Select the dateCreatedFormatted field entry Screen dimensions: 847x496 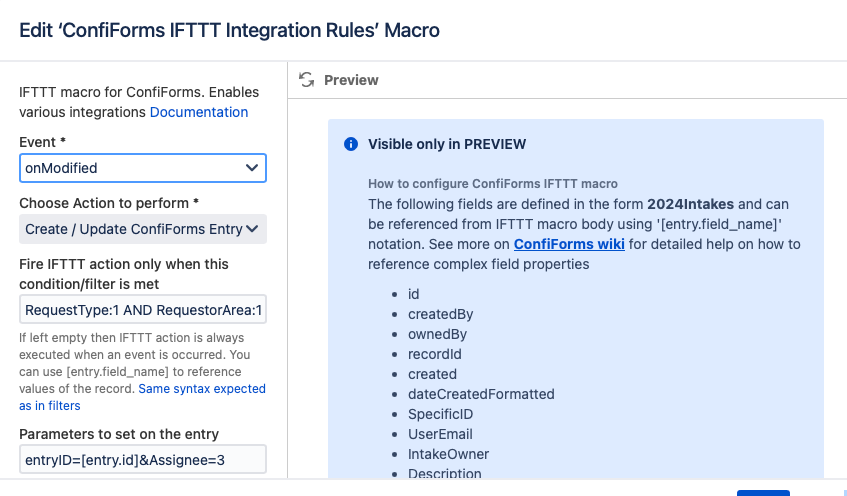click(467, 394)
